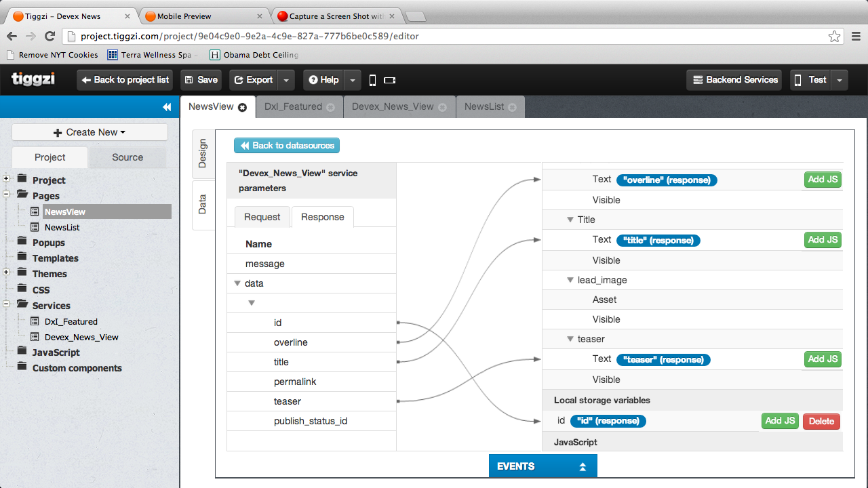Switch to the Request tab
Image resolution: width=868 pixels, height=488 pixels.
262,217
